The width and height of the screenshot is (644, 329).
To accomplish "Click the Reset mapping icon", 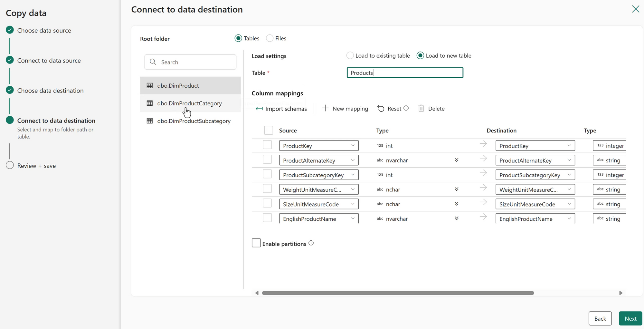I will 381,109.
